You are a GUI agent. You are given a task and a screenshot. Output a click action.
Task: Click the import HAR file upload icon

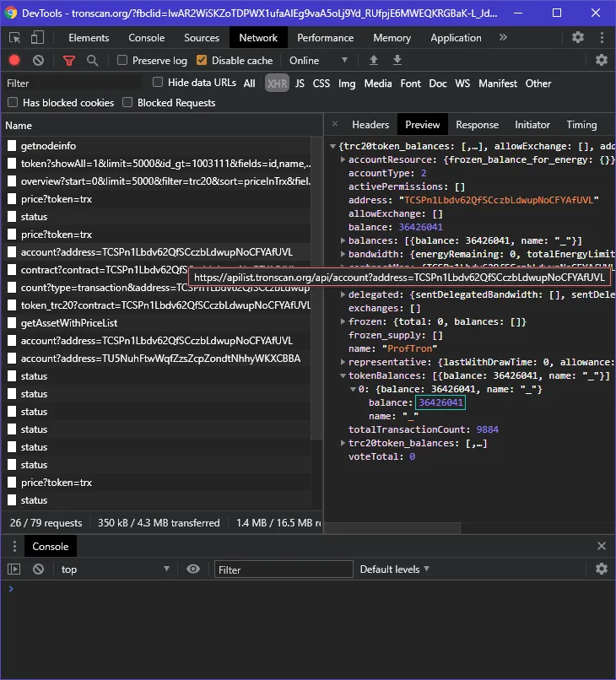tap(374, 60)
